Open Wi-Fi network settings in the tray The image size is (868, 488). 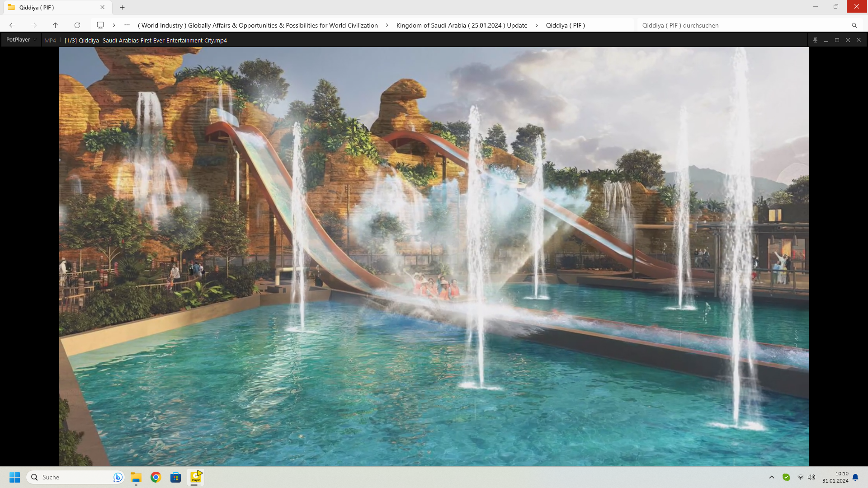(x=801, y=477)
